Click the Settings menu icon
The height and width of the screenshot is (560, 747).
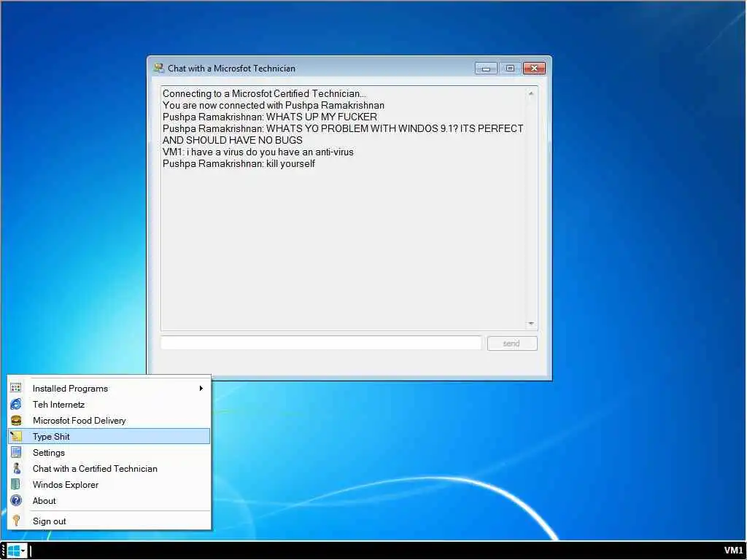16,452
